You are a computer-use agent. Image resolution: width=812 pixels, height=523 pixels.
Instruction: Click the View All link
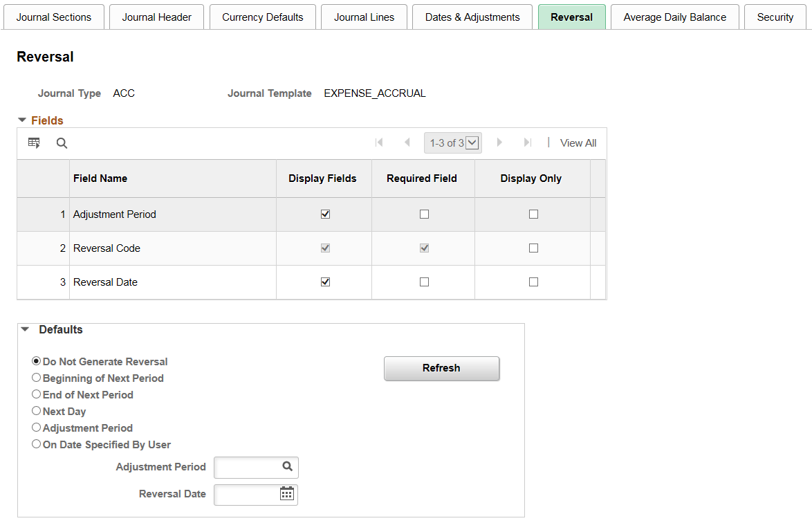[x=578, y=143]
